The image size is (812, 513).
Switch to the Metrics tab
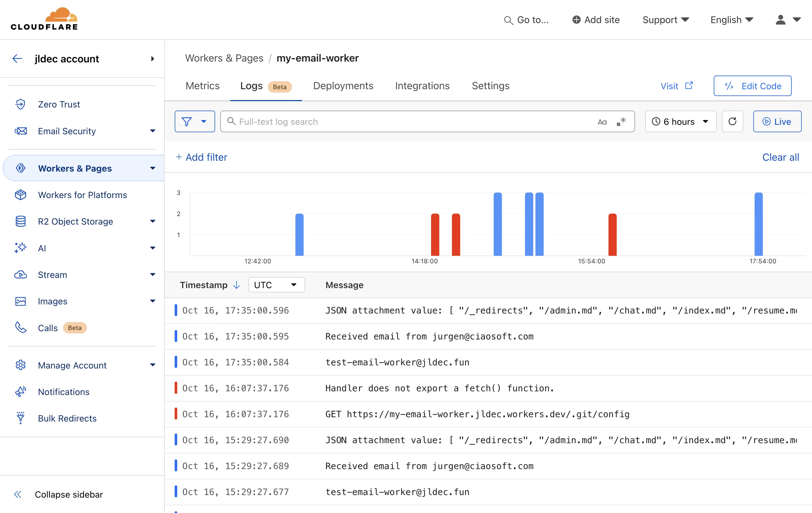[x=203, y=86]
